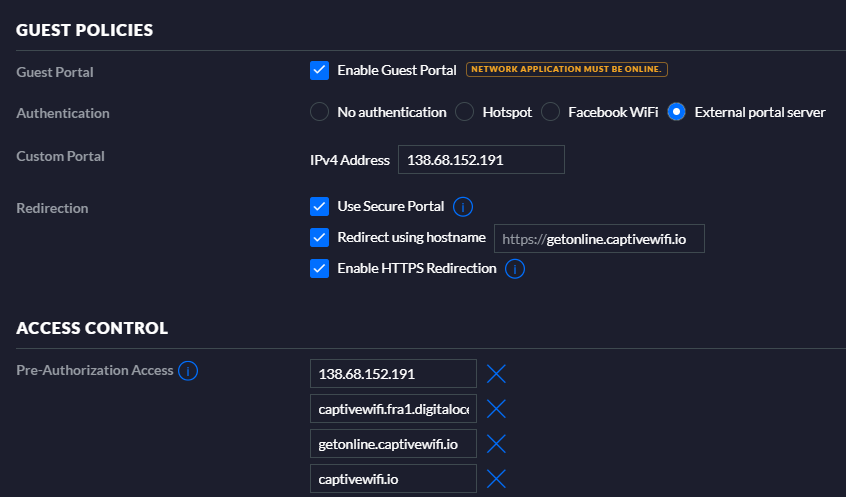
Task: Delete the captivewifi.io access entry
Action: pyautogui.click(x=496, y=479)
